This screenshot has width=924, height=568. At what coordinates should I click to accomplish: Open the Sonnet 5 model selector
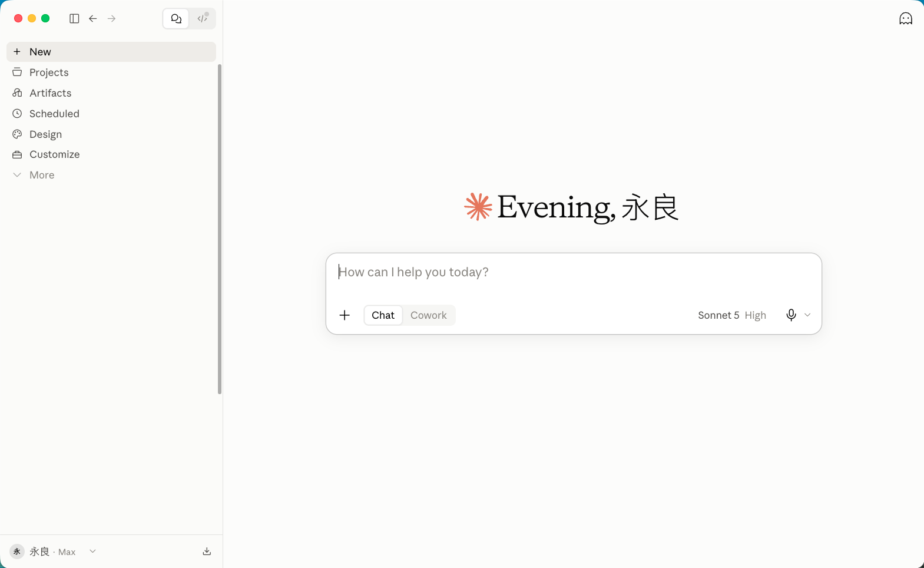coord(732,315)
